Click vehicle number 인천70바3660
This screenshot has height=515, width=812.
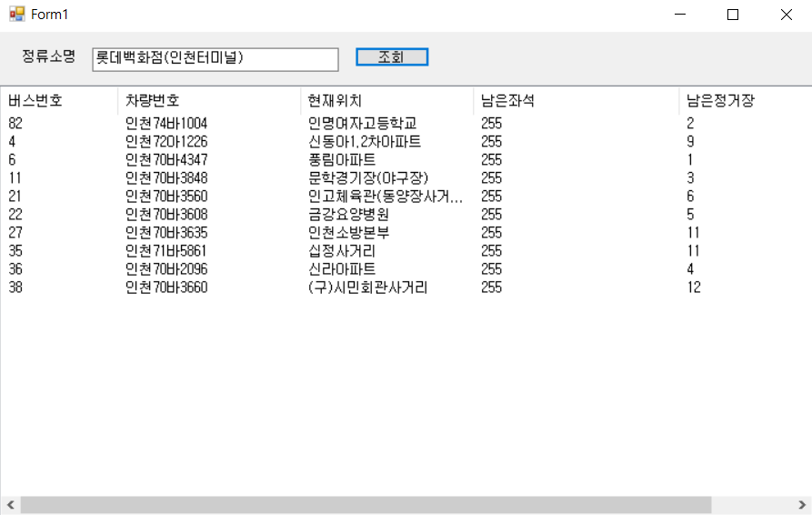coord(166,287)
